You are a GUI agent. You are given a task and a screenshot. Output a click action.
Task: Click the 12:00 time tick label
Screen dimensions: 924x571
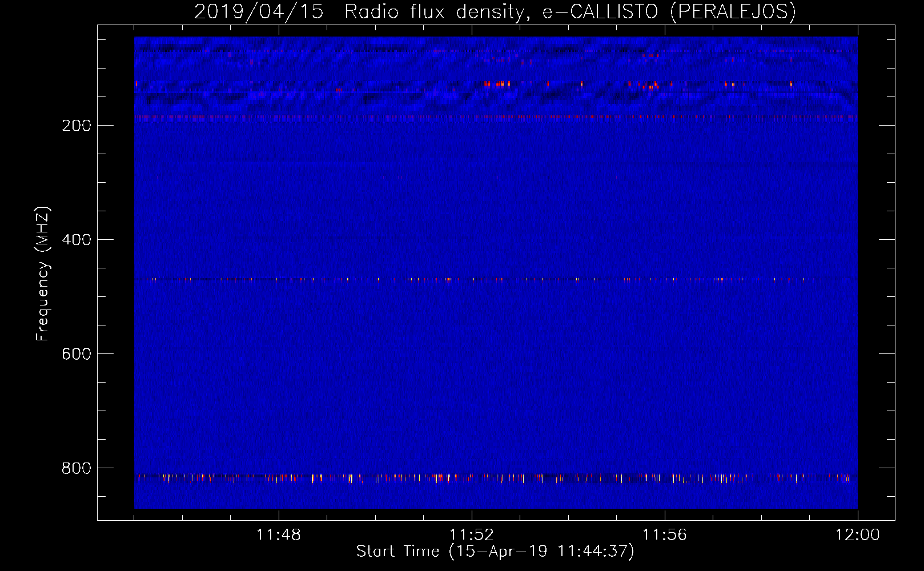pyautogui.click(x=858, y=535)
